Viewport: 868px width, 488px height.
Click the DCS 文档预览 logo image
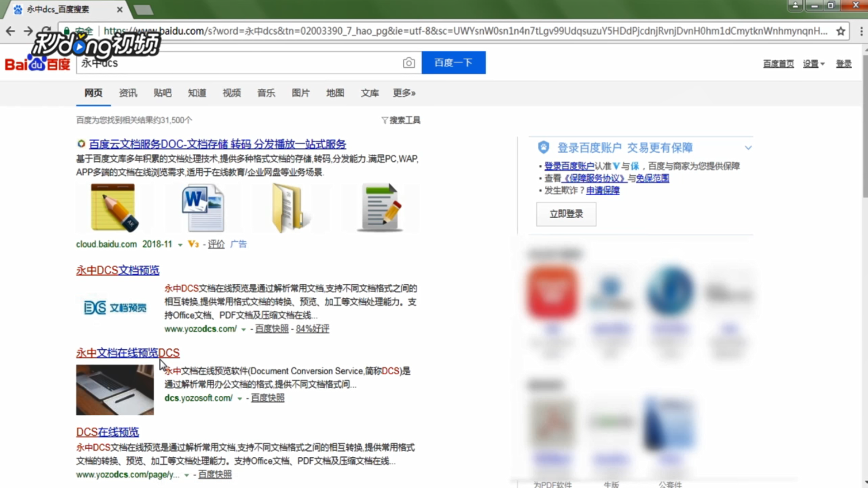(x=115, y=308)
